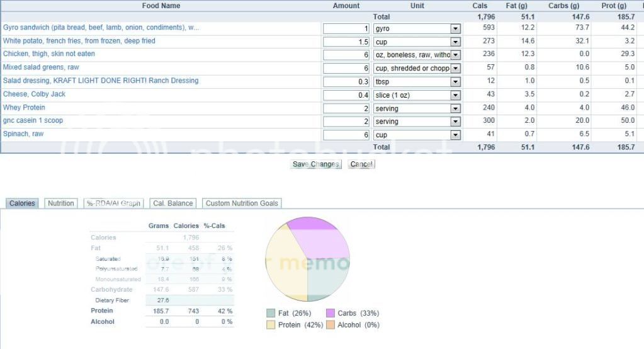
Task: Click amount field for Whey Protein
Action: (346, 108)
